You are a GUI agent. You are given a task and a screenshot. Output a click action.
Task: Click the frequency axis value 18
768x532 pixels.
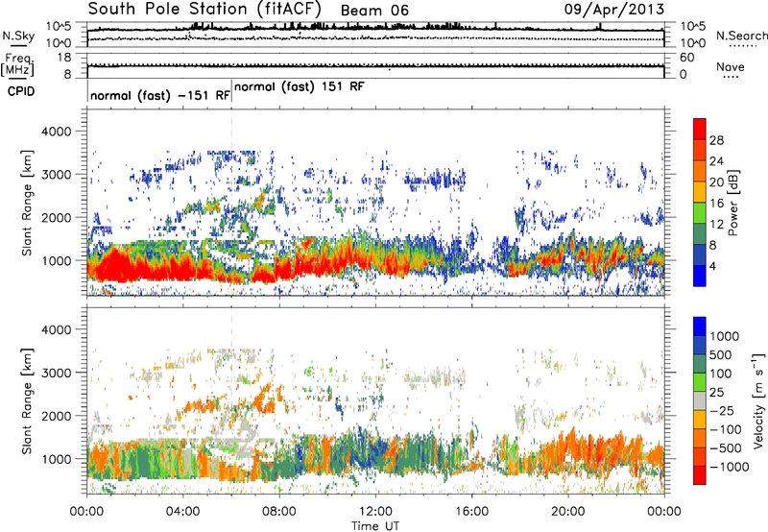coord(64,58)
